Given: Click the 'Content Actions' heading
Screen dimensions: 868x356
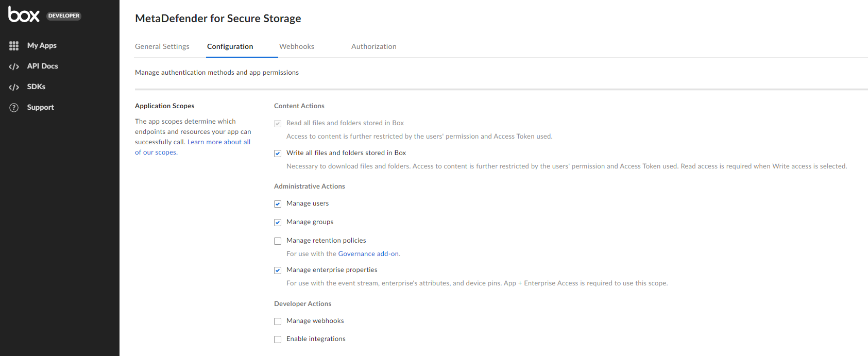Looking at the screenshot, I should tap(299, 106).
